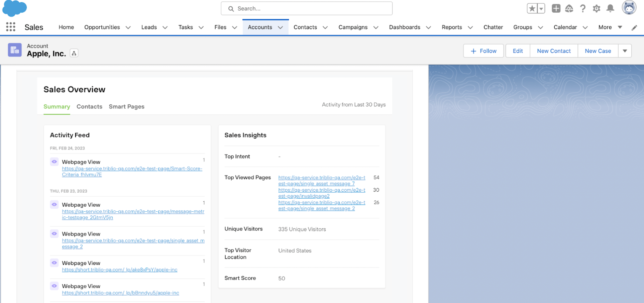Switch to the Smart Pages tab
644x303 pixels.
(126, 106)
